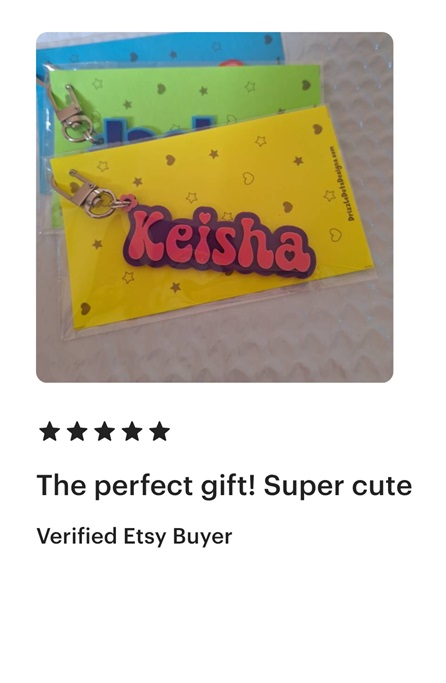
Task: Click the word 'gift!' in the review
Action: coord(229,486)
